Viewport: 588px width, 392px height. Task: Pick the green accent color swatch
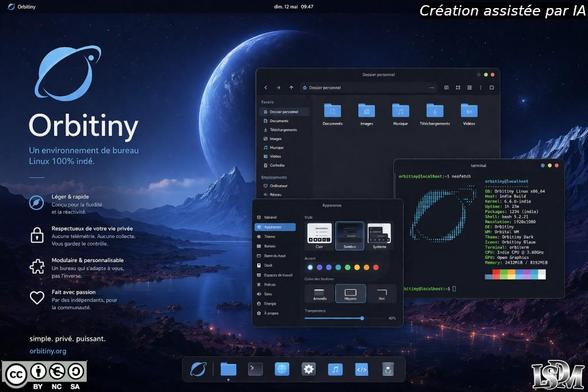point(348,267)
